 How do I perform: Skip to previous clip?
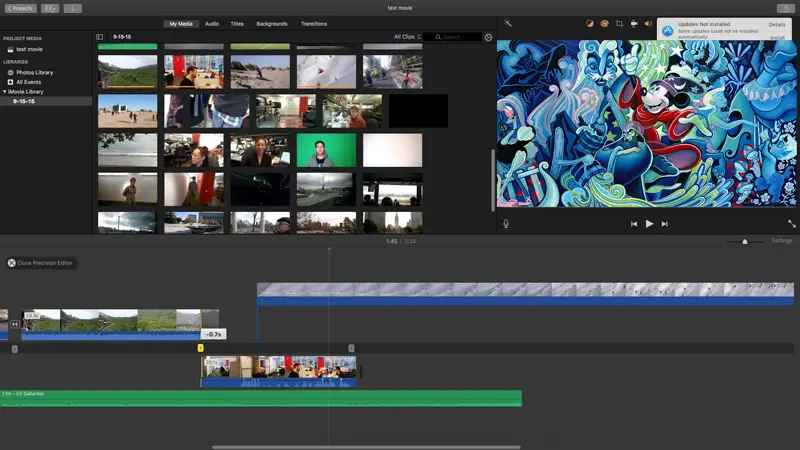[634, 223]
